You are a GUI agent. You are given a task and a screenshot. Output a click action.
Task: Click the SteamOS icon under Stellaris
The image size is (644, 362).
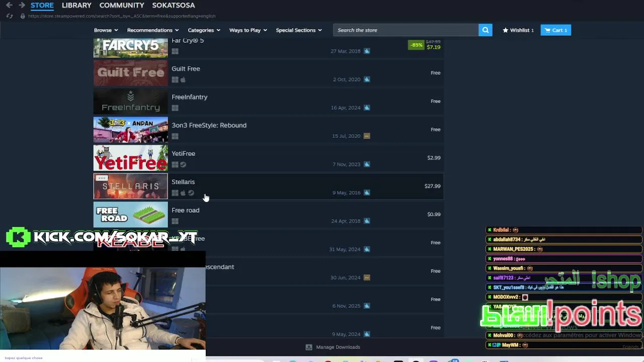(191, 193)
